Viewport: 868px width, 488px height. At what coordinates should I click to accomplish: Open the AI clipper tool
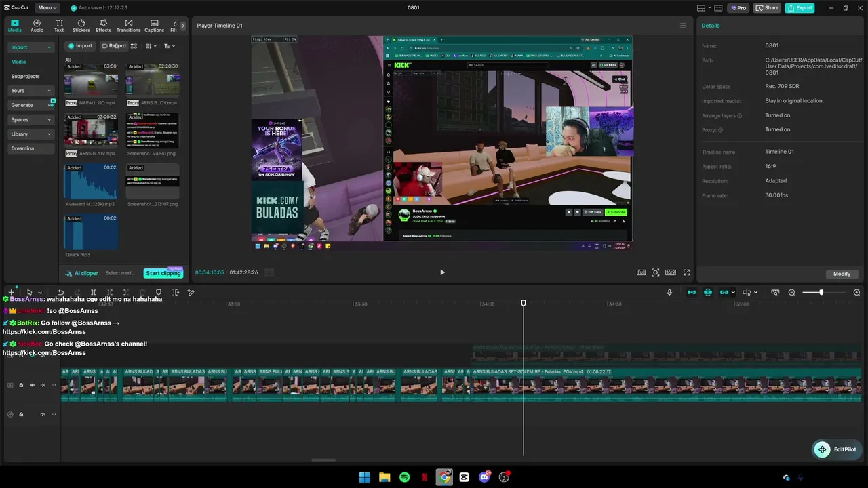tap(82, 273)
